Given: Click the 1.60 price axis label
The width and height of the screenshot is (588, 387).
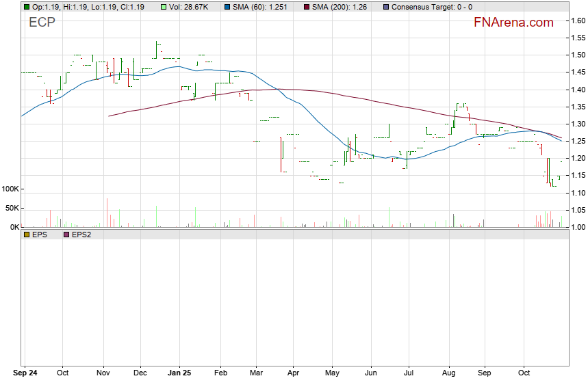Looking at the screenshot, I should click(577, 21).
